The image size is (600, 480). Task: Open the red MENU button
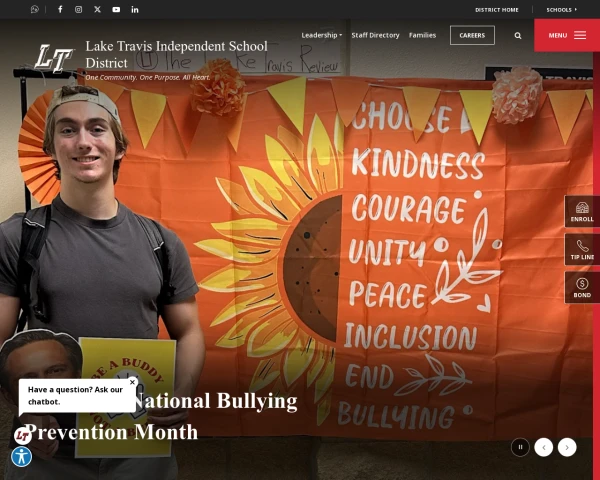(567, 35)
